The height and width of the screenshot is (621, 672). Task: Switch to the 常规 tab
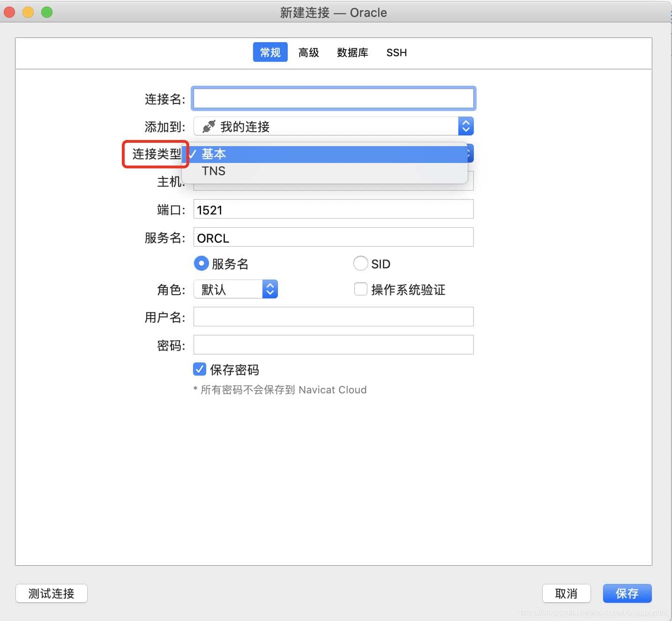(x=270, y=52)
